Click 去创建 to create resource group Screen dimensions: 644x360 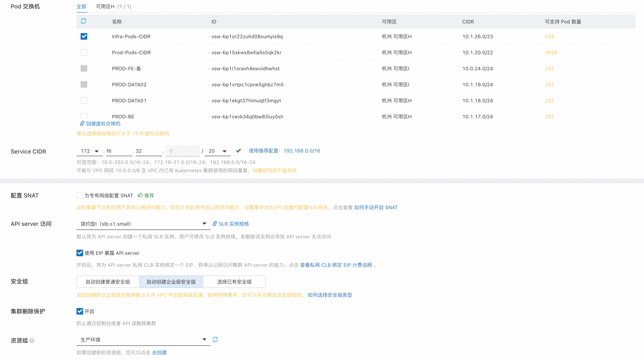coord(159,352)
